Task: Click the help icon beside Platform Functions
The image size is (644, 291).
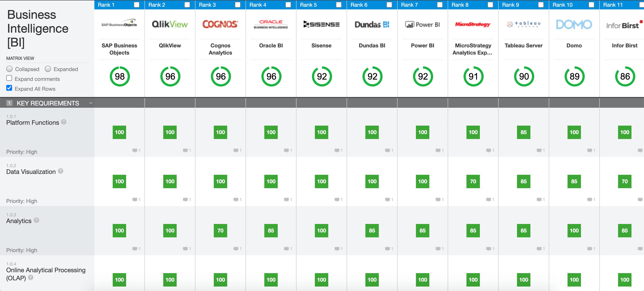Action: click(x=64, y=122)
